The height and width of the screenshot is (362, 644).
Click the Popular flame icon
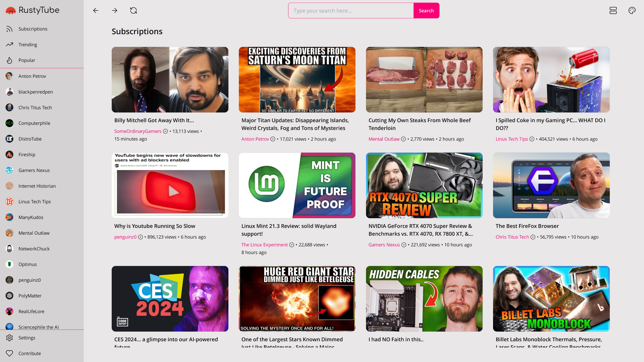10,60
